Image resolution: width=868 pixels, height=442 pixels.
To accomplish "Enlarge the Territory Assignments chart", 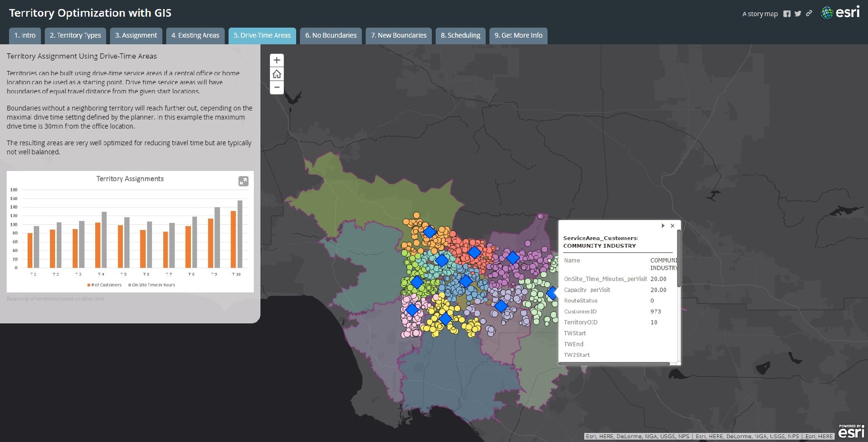I will tap(243, 181).
